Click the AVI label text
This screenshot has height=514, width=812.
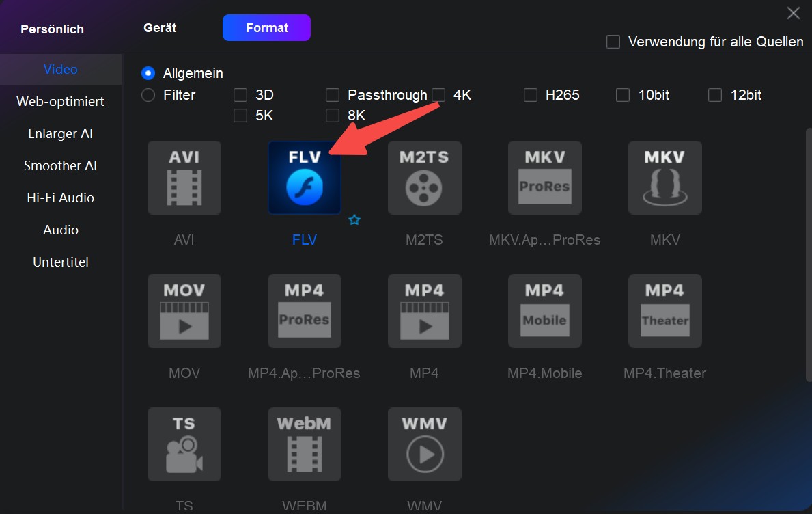(184, 240)
